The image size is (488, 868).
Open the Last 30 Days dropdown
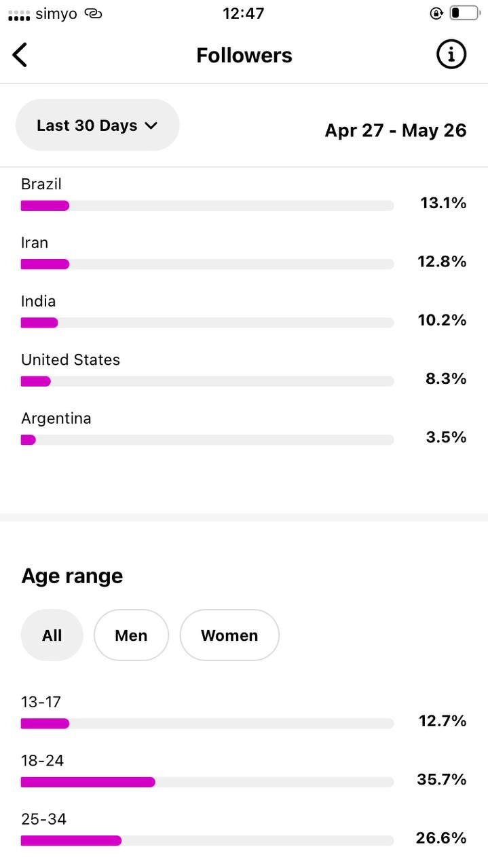[x=97, y=125]
